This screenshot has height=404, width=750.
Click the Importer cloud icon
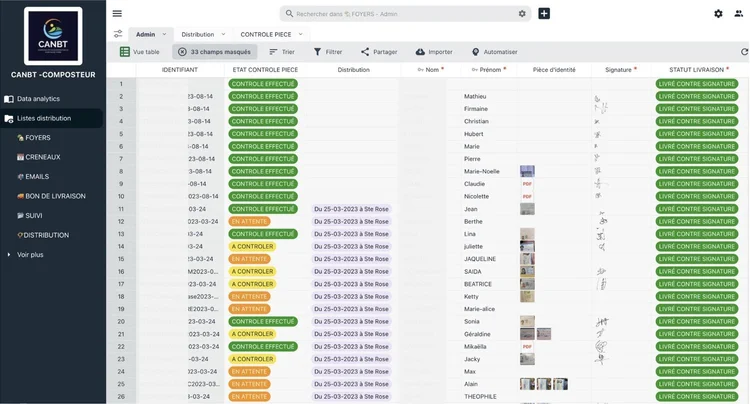point(420,52)
